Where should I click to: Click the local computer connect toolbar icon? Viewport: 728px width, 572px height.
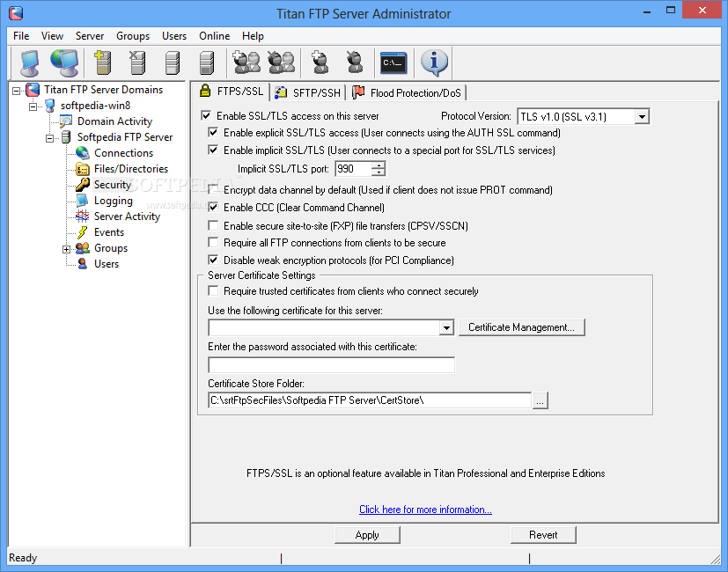pyautogui.click(x=30, y=62)
